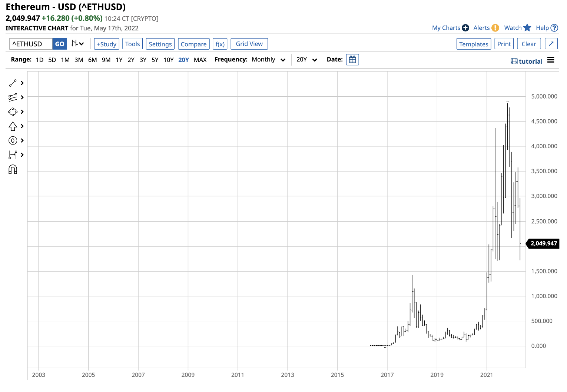567x392 pixels.
Task: Select the circled-zero drawing tool
Action: tap(13, 140)
